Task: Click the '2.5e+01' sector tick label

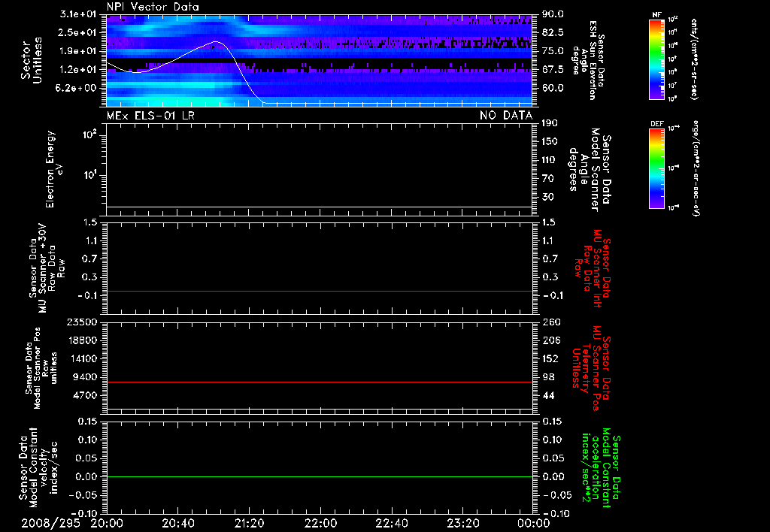Action: click(x=77, y=32)
